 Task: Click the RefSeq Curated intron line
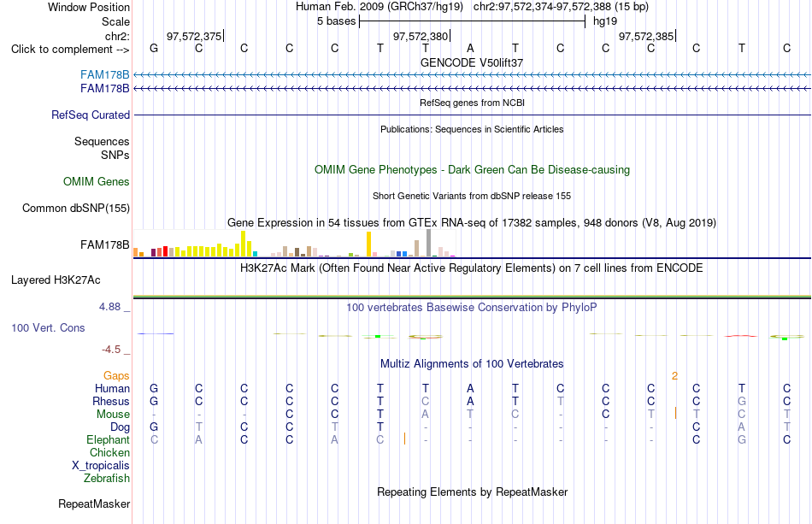coord(472,115)
